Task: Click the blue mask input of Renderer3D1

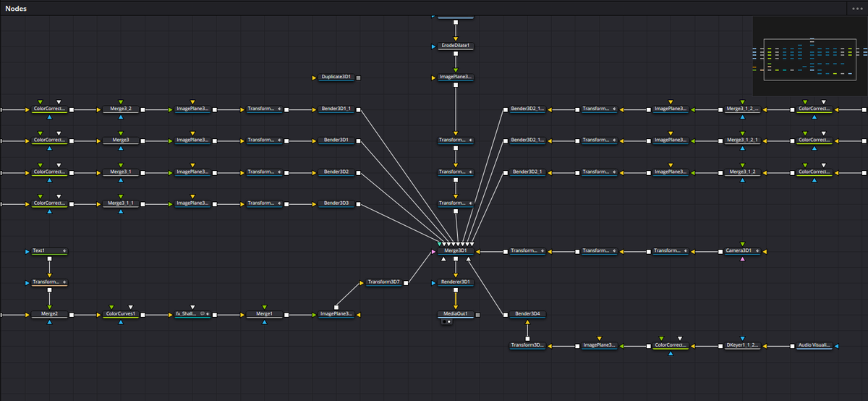Action: pyautogui.click(x=433, y=282)
